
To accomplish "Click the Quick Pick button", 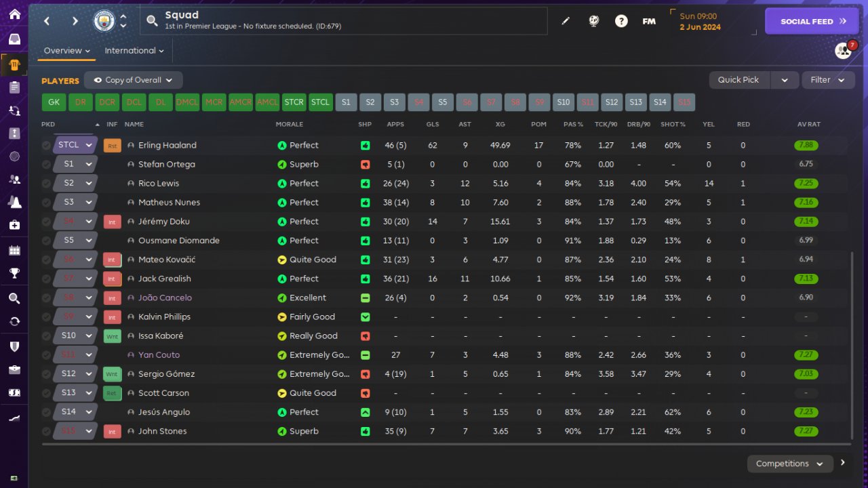I will (739, 80).
